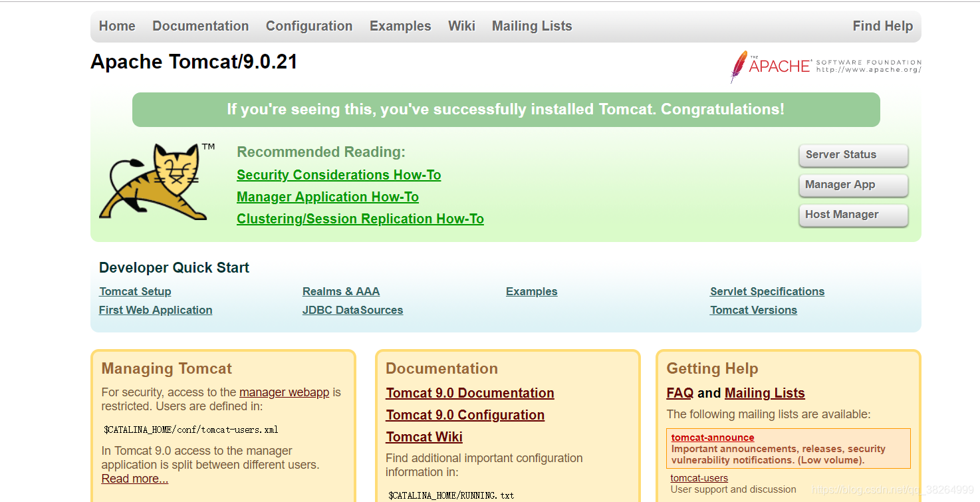980x502 pixels.
Task: Open Security Considerations How-To link
Action: (339, 175)
